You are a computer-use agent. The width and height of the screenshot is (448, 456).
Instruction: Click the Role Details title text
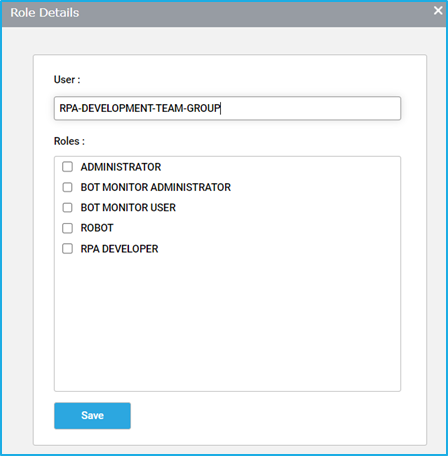[x=45, y=13]
